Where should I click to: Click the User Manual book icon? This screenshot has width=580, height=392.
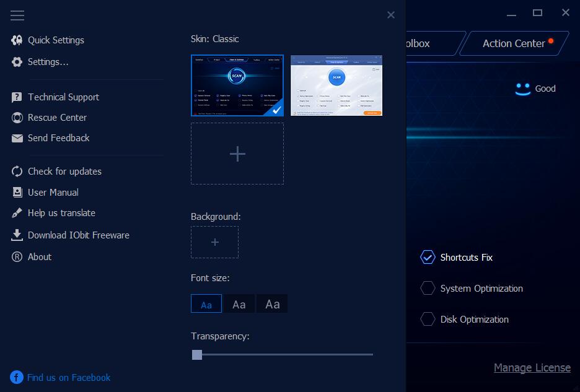tap(17, 192)
